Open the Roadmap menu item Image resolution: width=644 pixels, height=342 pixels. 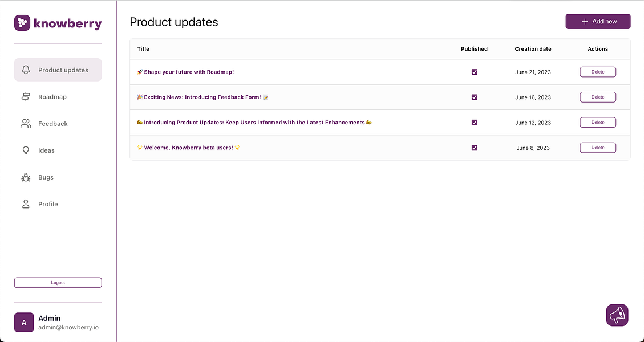click(52, 97)
